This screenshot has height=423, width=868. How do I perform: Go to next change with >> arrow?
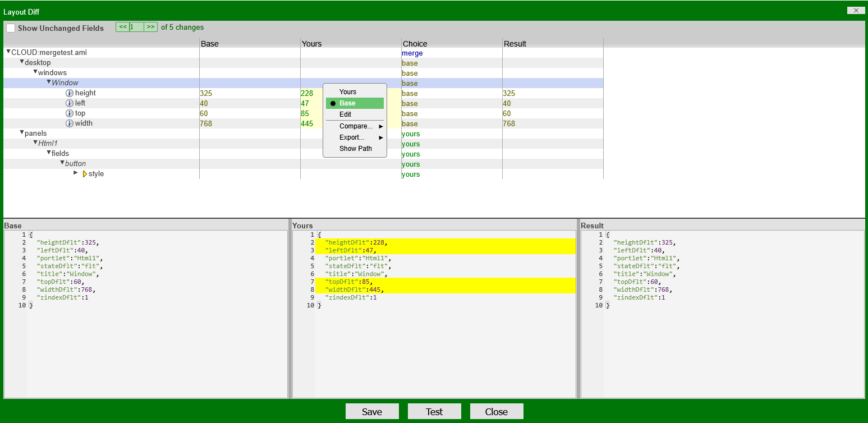coord(150,26)
